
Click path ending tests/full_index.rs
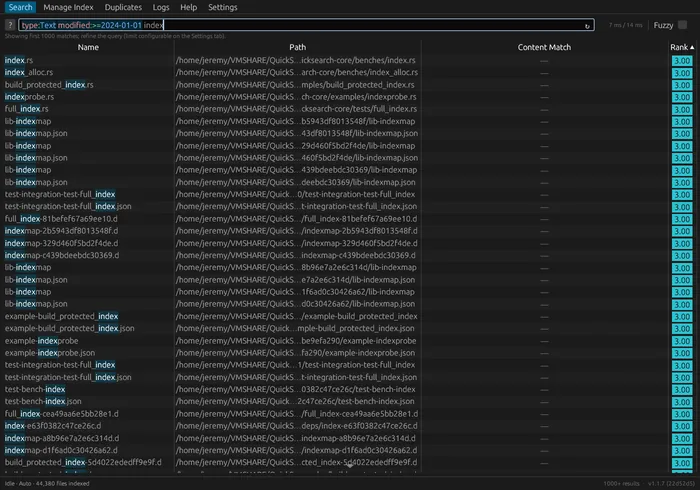coord(296,109)
